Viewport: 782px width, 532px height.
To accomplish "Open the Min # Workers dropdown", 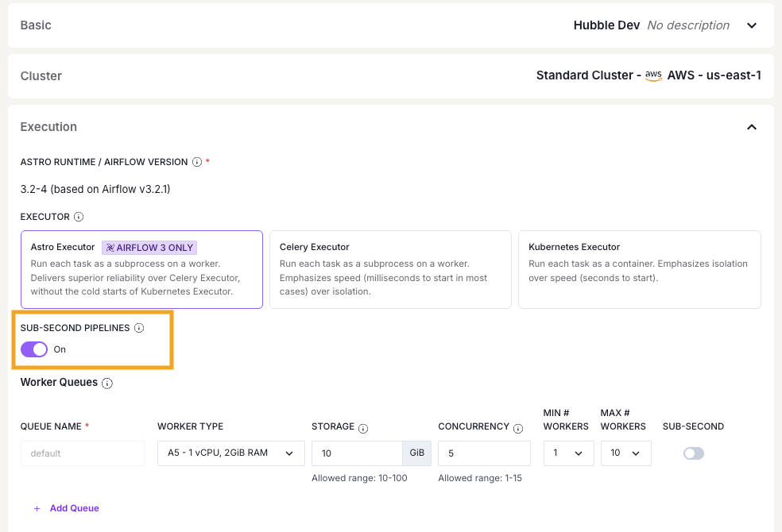I will click(x=568, y=453).
